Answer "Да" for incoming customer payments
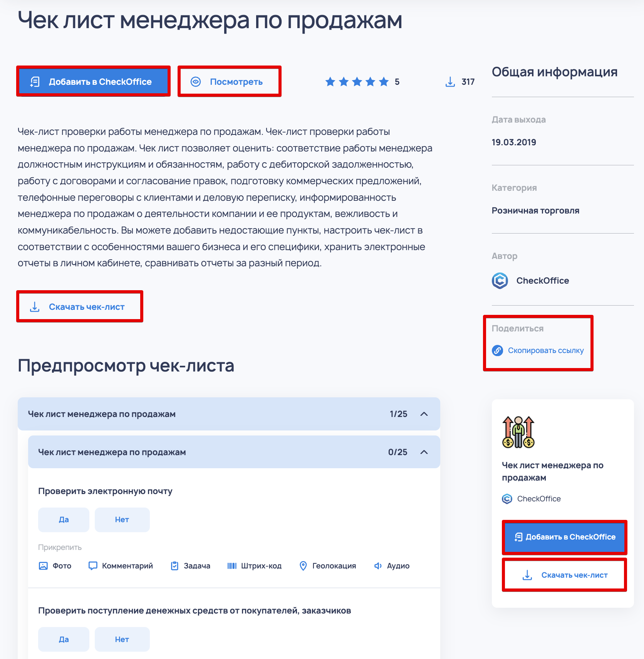 pyautogui.click(x=64, y=639)
